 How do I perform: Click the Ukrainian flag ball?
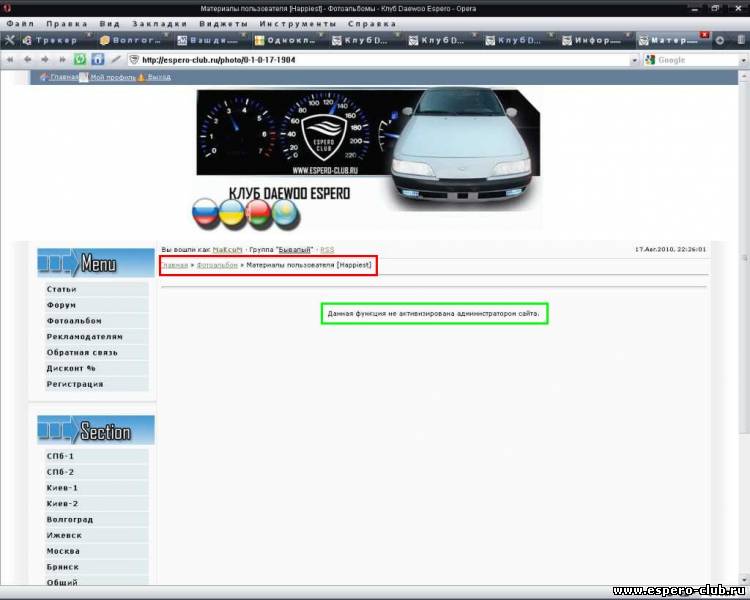(232, 213)
